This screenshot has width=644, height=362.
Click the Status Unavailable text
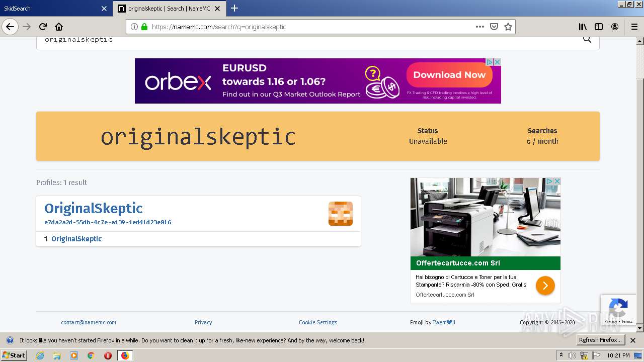428,136
